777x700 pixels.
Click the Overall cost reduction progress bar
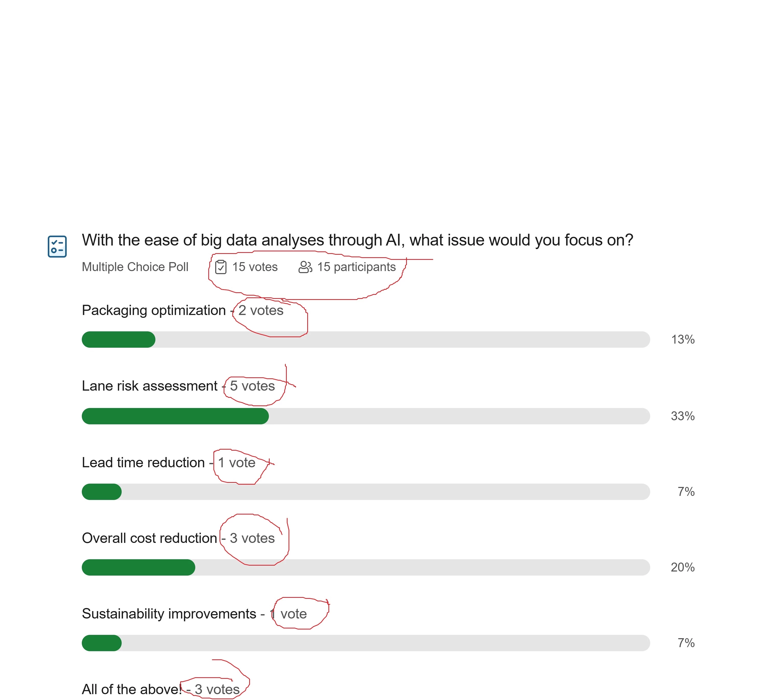coord(366,567)
